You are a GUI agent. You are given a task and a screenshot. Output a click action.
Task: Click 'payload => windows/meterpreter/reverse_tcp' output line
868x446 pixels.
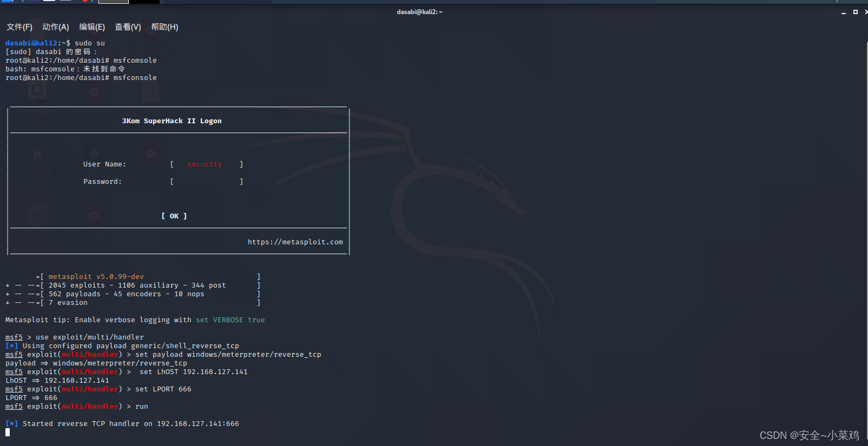tap(96, 363)
